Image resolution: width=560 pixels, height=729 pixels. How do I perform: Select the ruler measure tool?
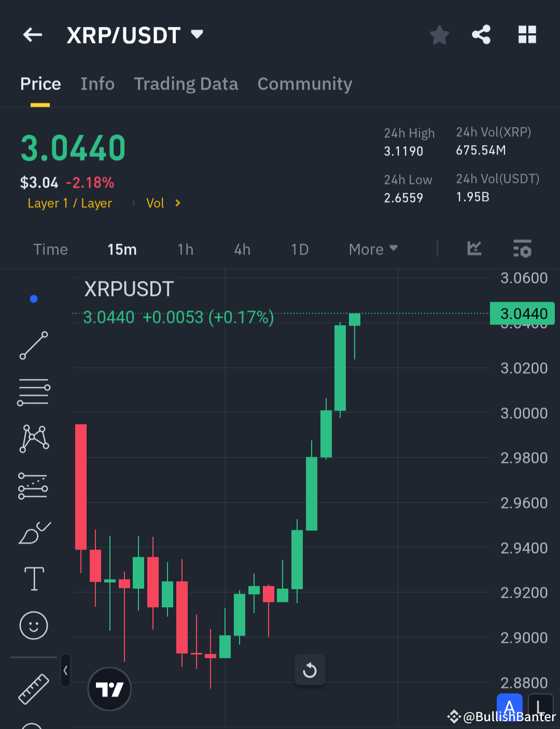pyautogui.click(x=34, y=690)
